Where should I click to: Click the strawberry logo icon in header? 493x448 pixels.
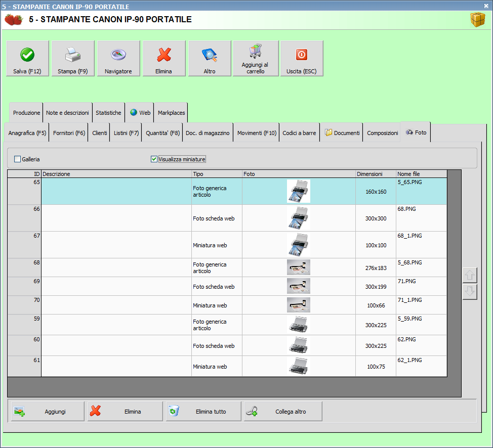pos(14,20)
